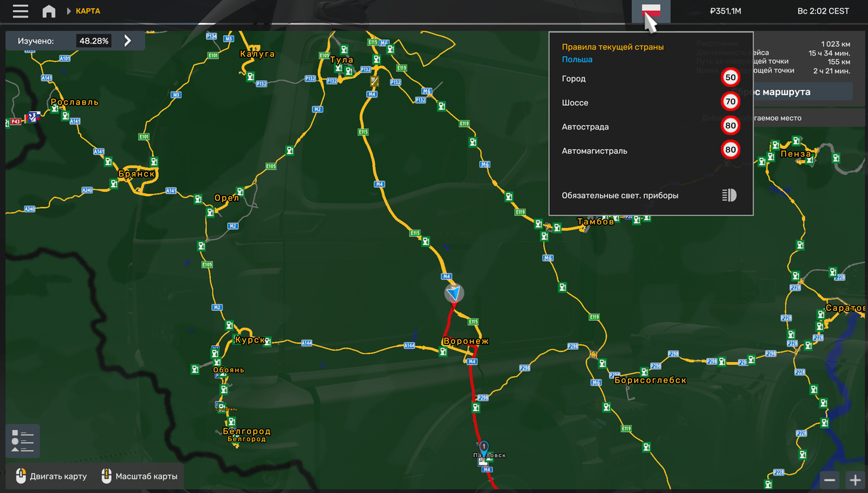Click the 50 city speed limit sign
The width and height of the screenshot is (868, 493).
730,77
